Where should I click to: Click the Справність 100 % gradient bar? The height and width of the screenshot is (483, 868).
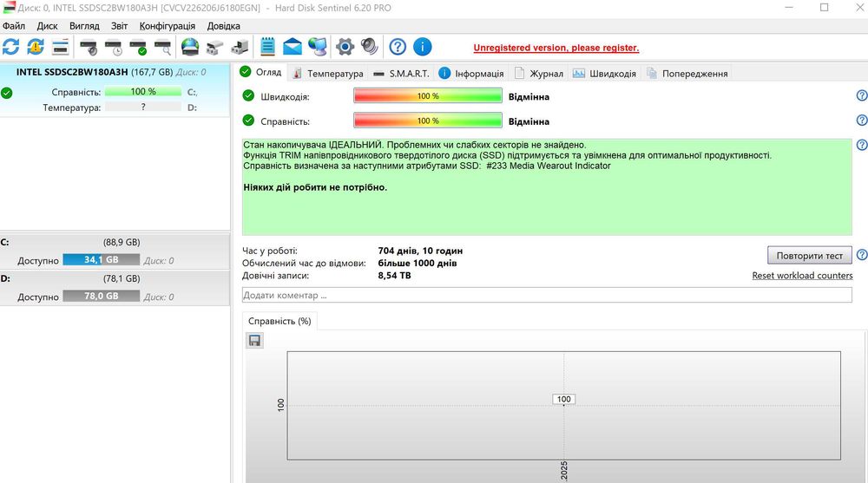tap(428, 121)
